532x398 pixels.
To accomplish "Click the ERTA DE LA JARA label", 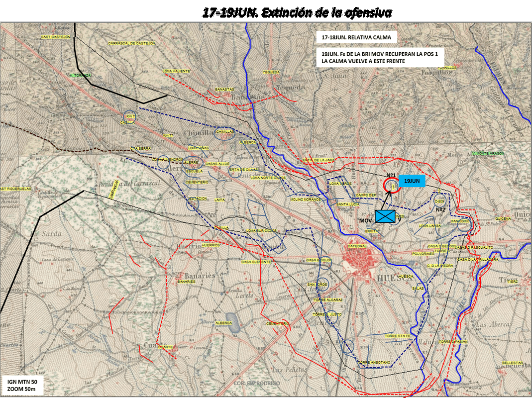I will coord(319,160).
